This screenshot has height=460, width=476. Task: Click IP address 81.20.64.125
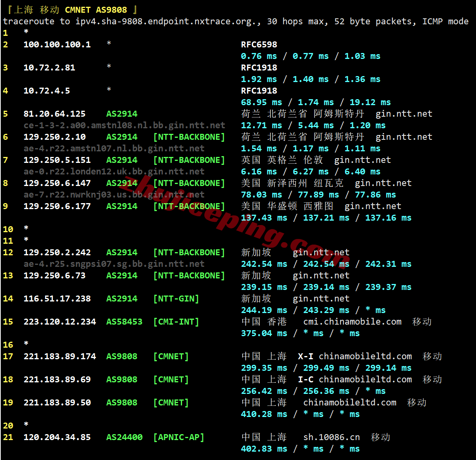pos(55,114)
